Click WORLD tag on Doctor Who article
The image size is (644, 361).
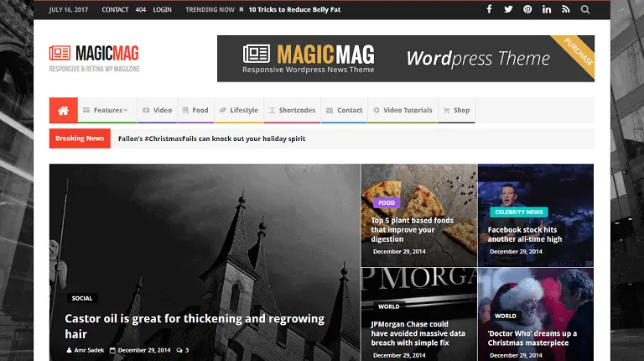tap(505, 317)
